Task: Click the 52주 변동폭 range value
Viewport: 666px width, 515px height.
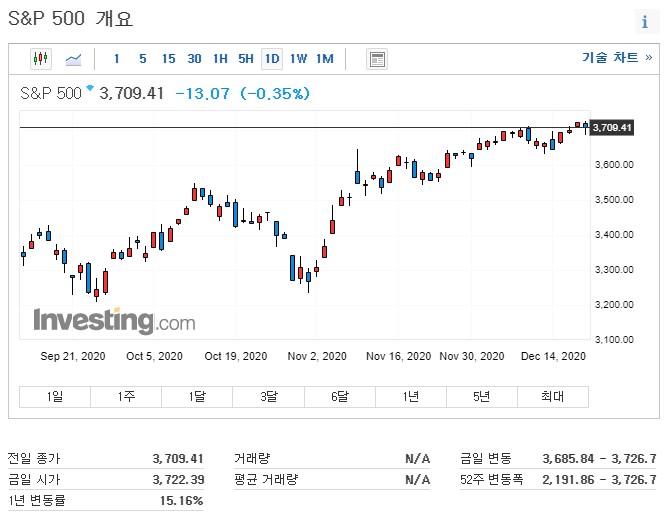Action: [599, 480]
